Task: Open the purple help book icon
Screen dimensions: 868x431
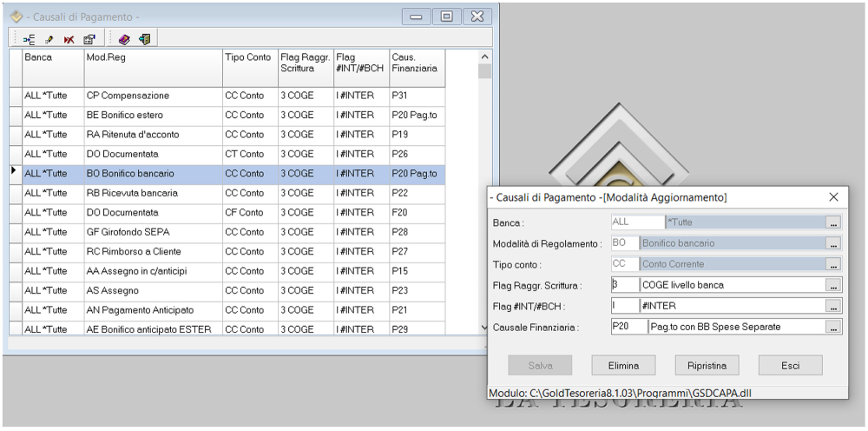Action: pos(124,39)
